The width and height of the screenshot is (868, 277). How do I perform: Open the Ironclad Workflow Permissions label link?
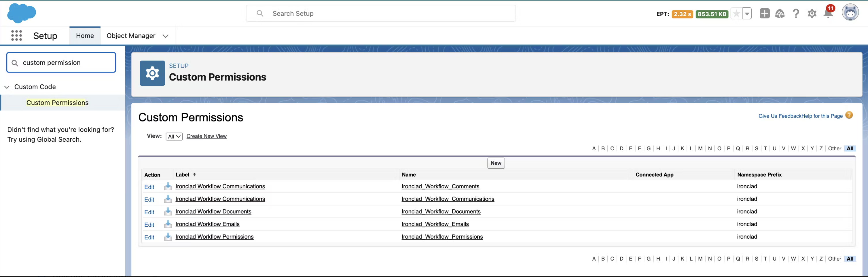214,237
